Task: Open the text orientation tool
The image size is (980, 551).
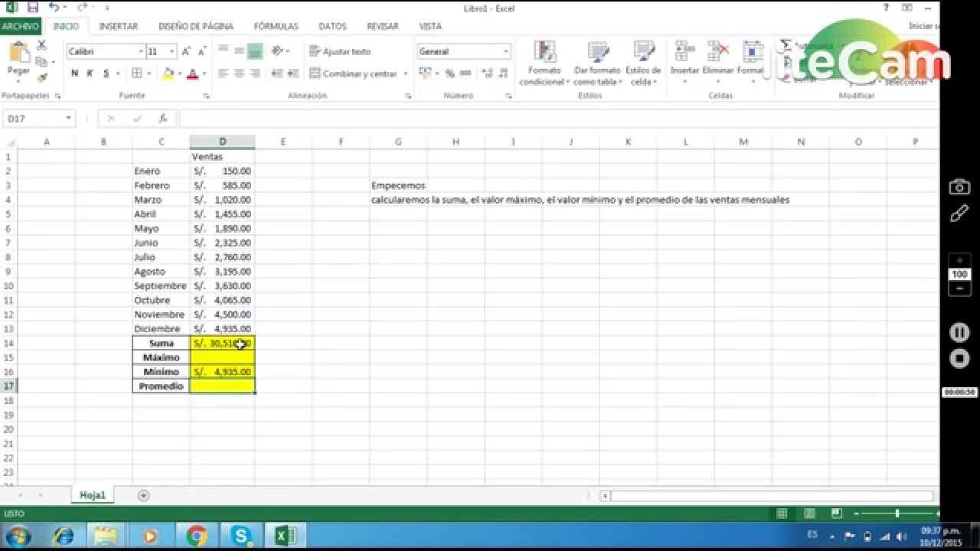Action: click(x=277, y=51)
